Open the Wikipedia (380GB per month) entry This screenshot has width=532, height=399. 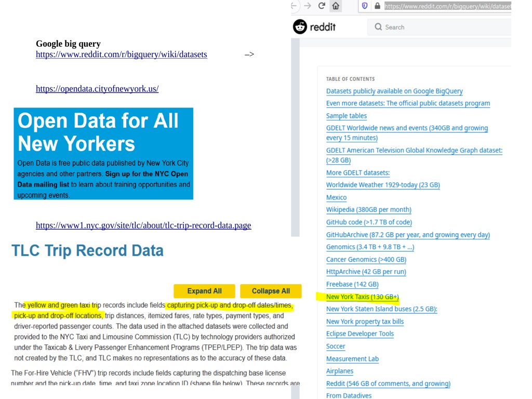click(x=368, y=210)
